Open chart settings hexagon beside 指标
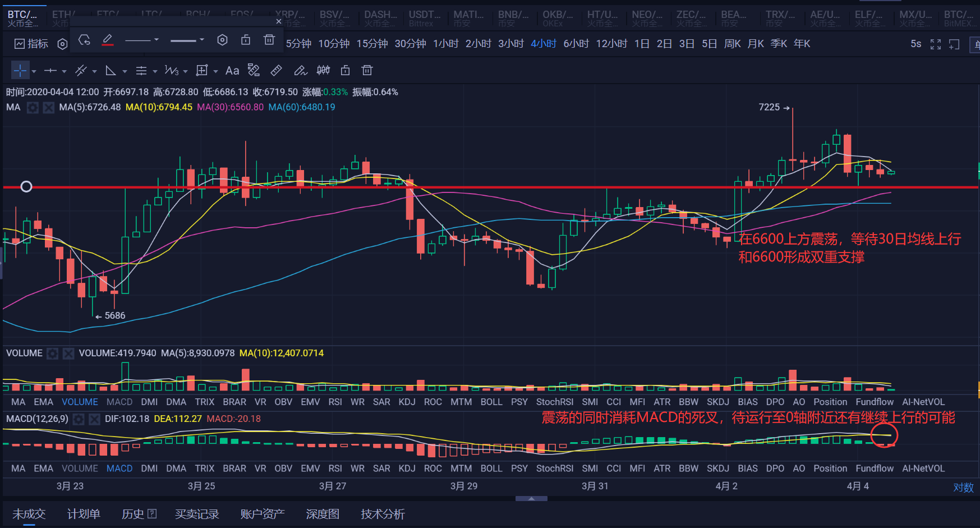Image resolution: width=980 pixels, height=528 pixels. pyautogui.click(x=63, y=44)
